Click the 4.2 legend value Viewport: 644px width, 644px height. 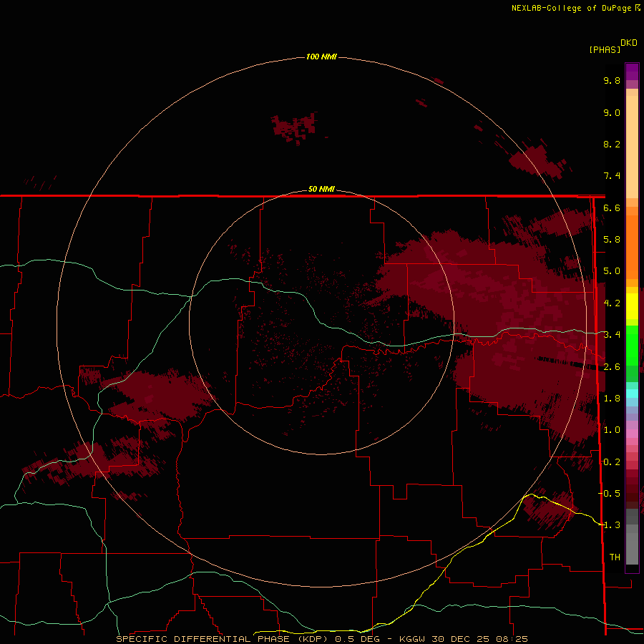[612, 303]
